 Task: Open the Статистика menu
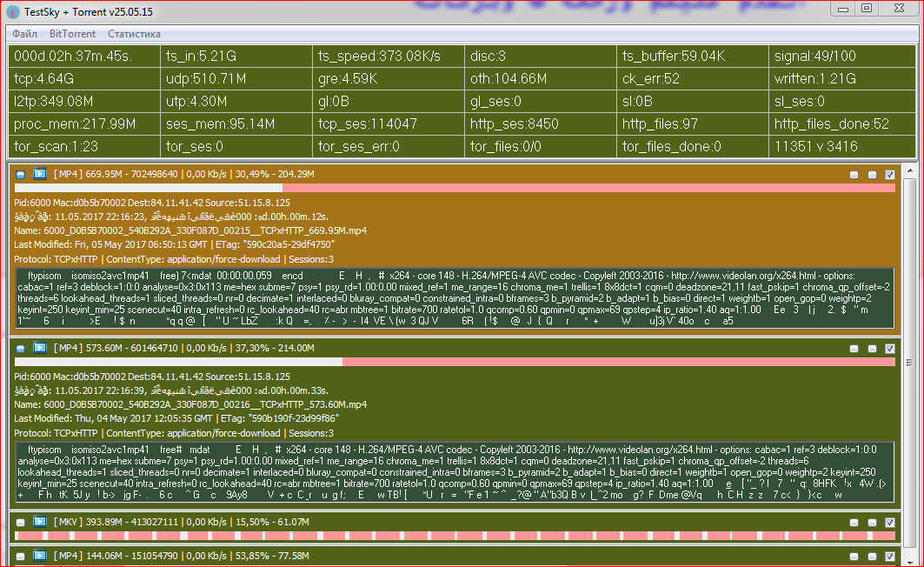tap(134, 34)
